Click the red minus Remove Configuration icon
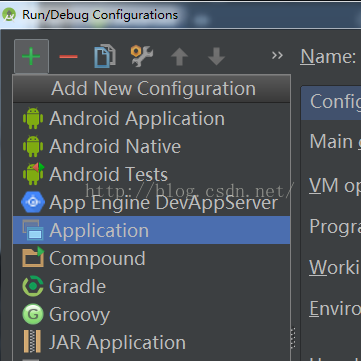This screenshot has height=361, width=361. click(x=68, y=57)
